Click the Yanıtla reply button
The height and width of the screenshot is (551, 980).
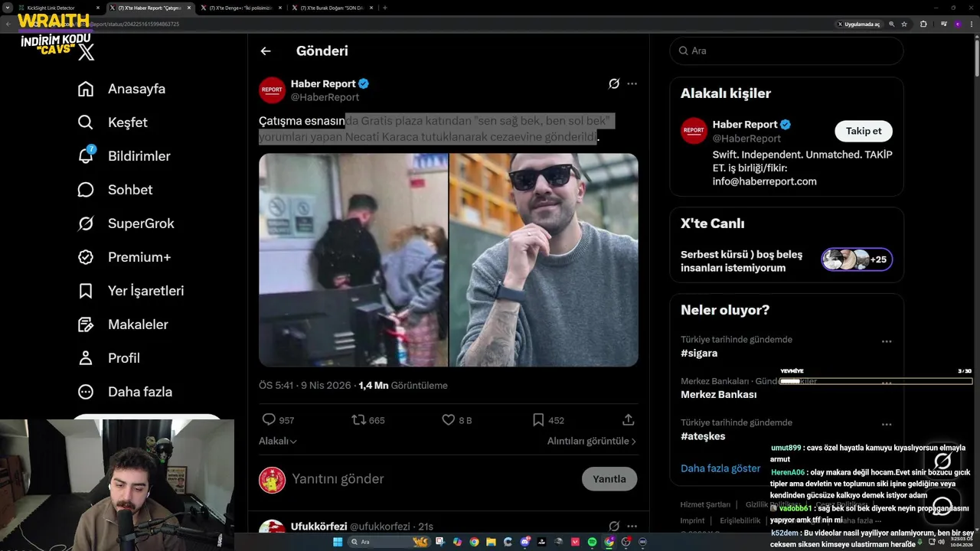tap(609, 479)
